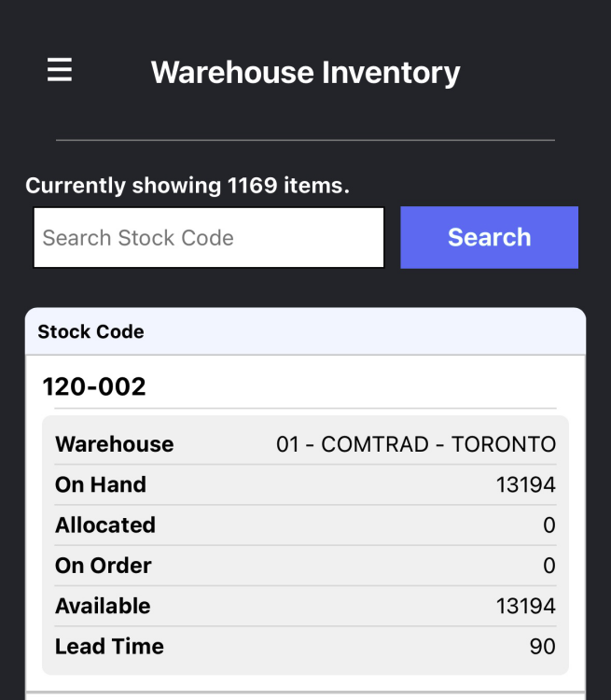Viewport: 611px width, 700px height.
Task: Click the "Currently showing 1169 items" text
Action: tap(187, 186)
